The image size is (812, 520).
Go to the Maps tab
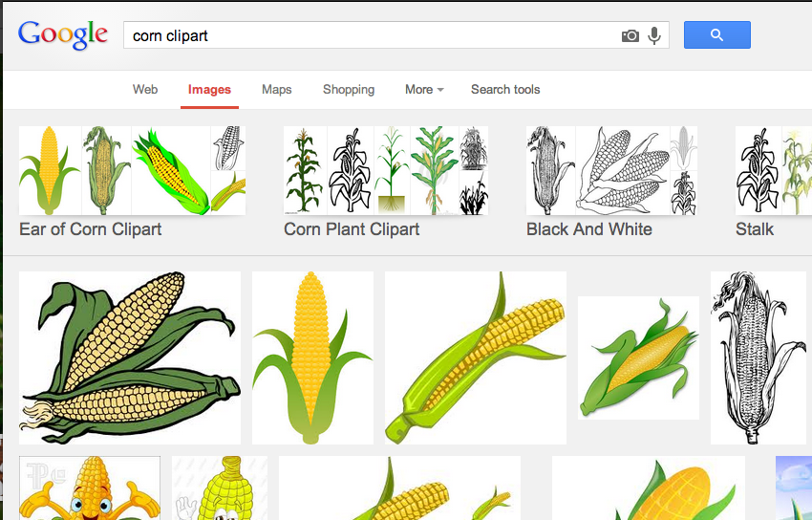[276, 90]
